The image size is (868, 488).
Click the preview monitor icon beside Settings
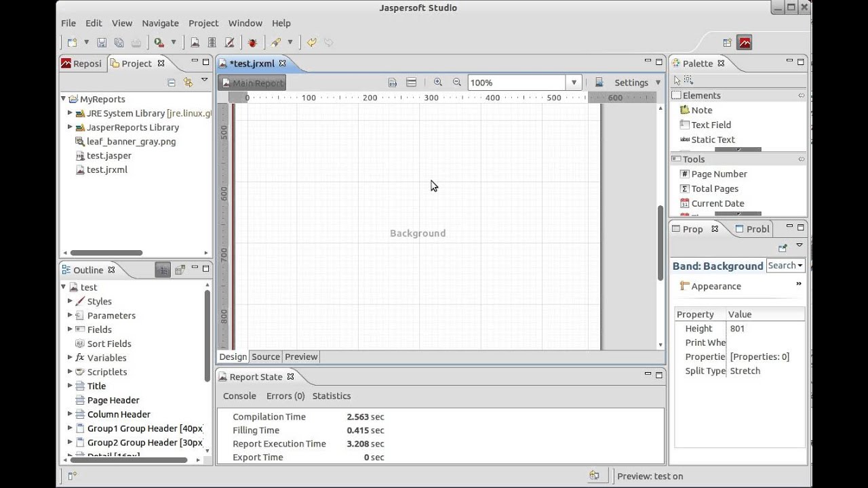(599, 83)
